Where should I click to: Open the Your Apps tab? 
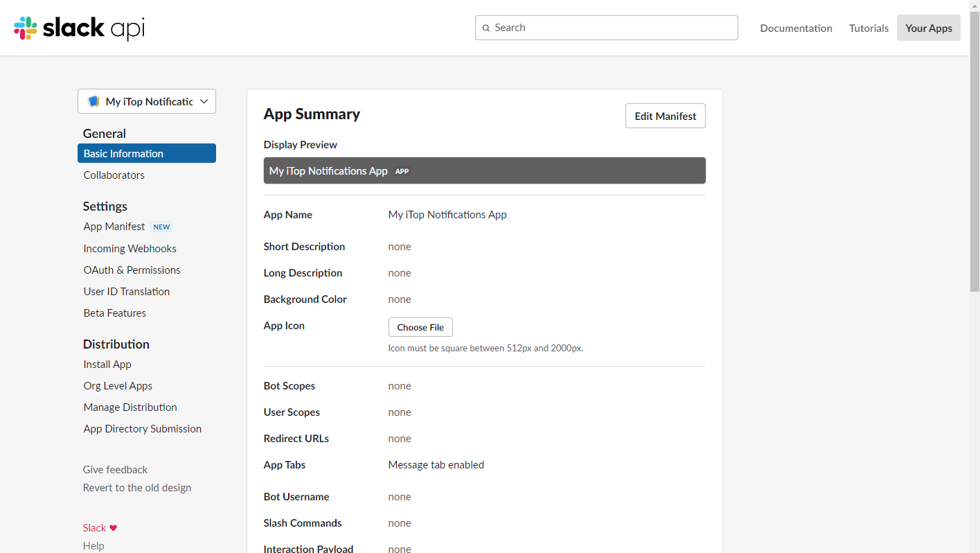928,28
